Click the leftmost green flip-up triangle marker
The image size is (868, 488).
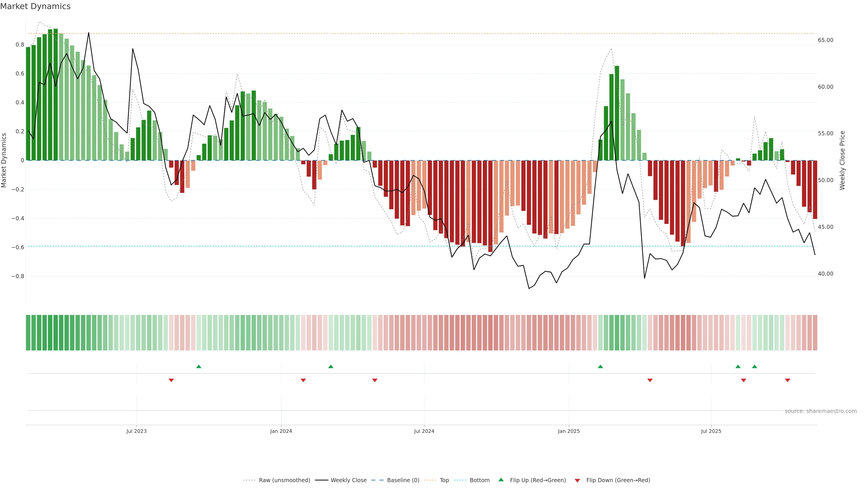(x=198, y=366)
